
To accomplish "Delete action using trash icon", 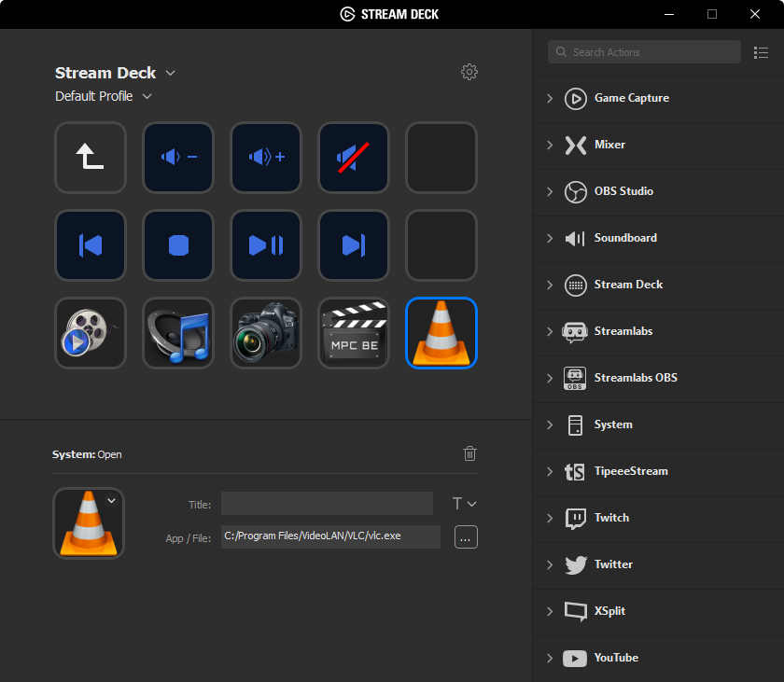I will coord(469,453).
